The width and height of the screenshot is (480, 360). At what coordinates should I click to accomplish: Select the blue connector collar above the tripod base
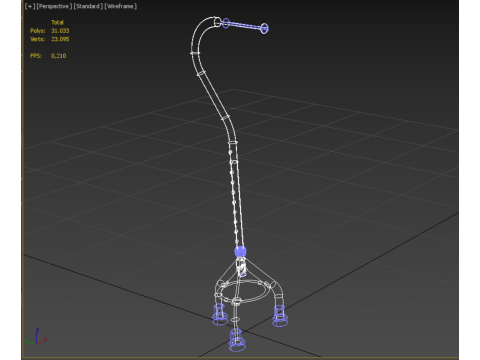click(x=240, y=252)
